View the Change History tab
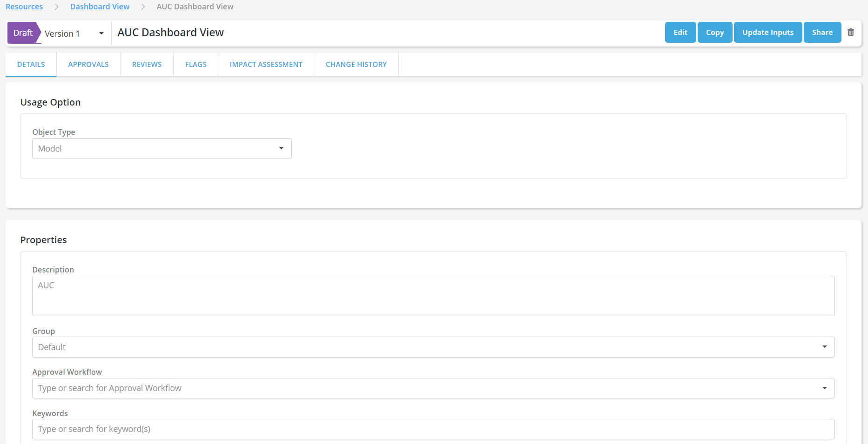This screenshot has width=868, height=444. [x=356, y=65]
